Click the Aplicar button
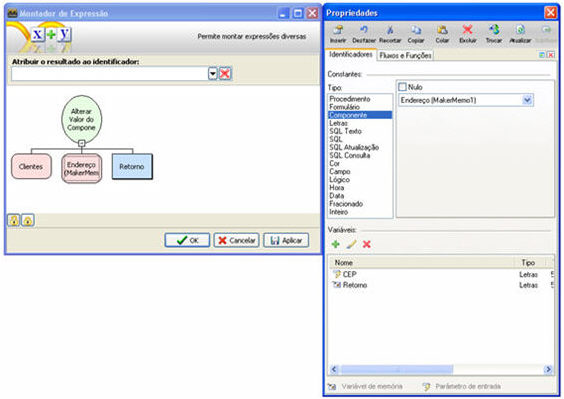This screenshot has height=399, width=564. 286,240
